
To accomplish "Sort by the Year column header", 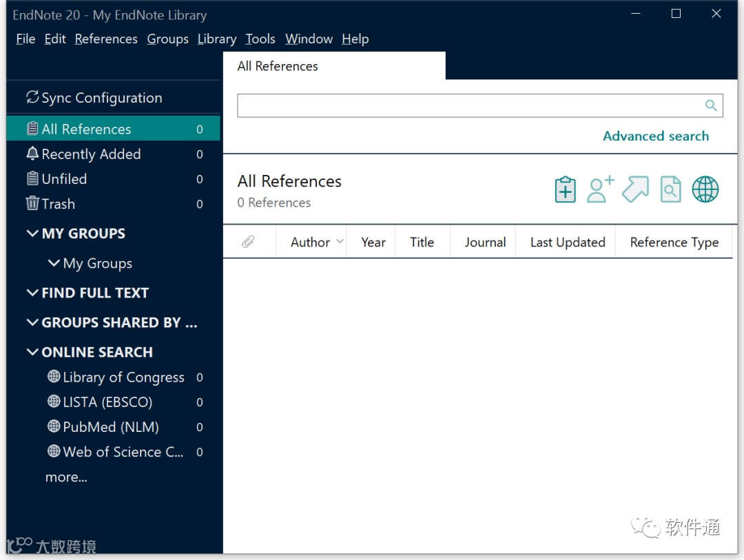I will [371, 242].
